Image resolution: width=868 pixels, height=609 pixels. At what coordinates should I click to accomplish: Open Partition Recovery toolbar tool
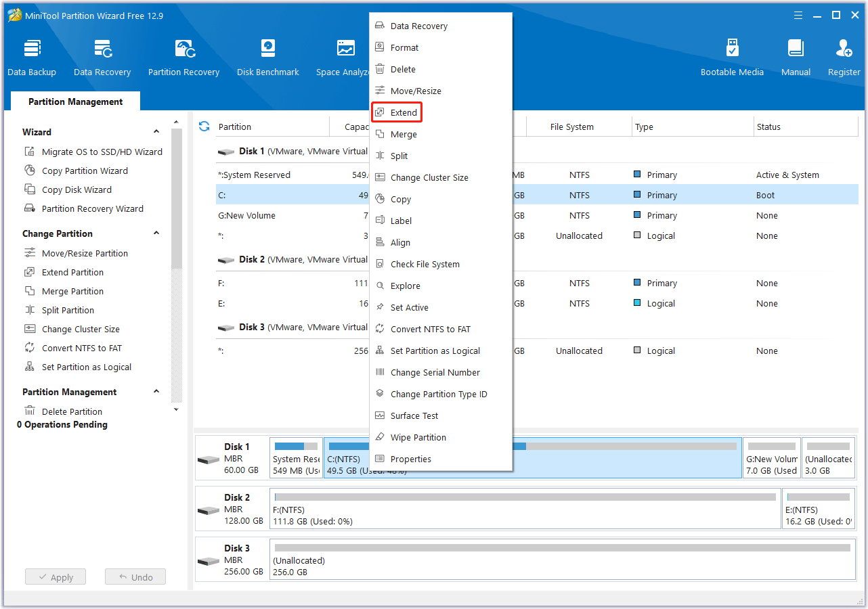[184, 58]
